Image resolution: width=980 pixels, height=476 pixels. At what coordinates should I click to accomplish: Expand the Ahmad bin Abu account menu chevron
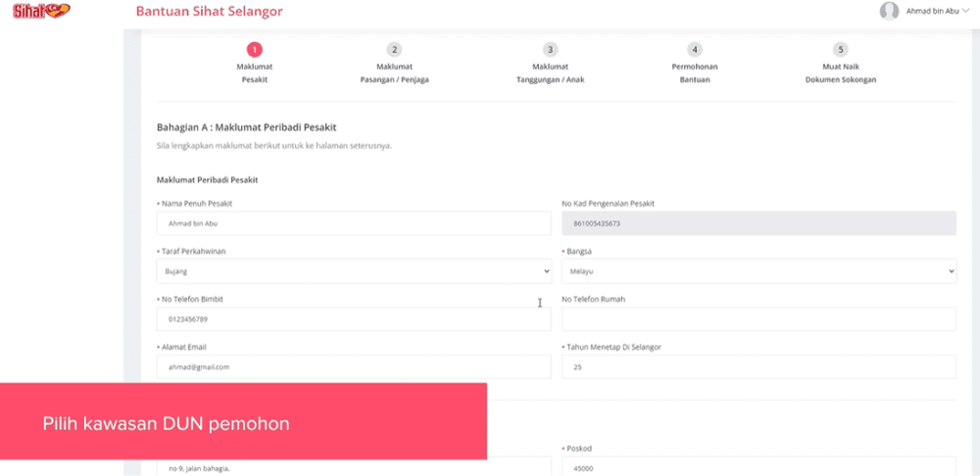click(966, 11)
